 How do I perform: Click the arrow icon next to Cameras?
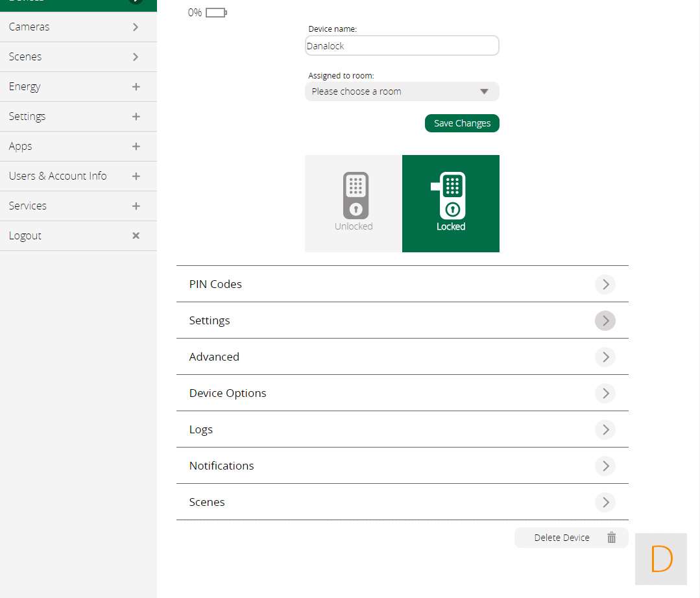pos(136,27)
